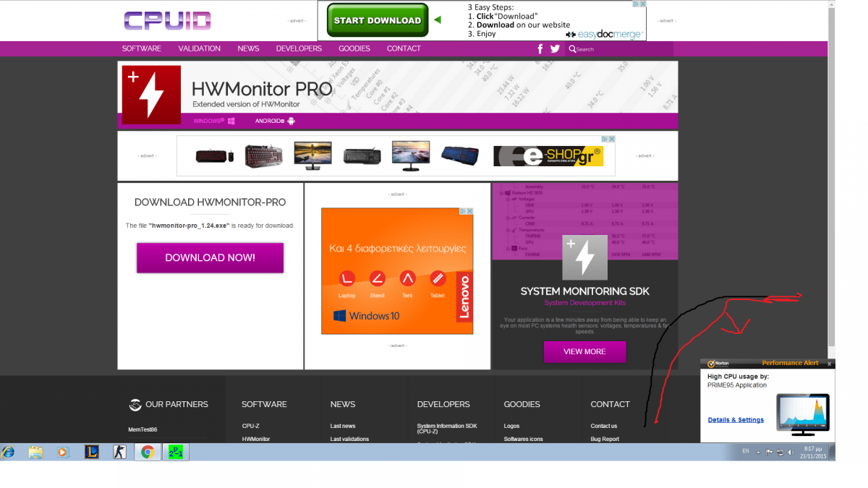Open the GOODIES menu
Image resolution: width=868 pixels, height=488 pixels.
point(354,48)
